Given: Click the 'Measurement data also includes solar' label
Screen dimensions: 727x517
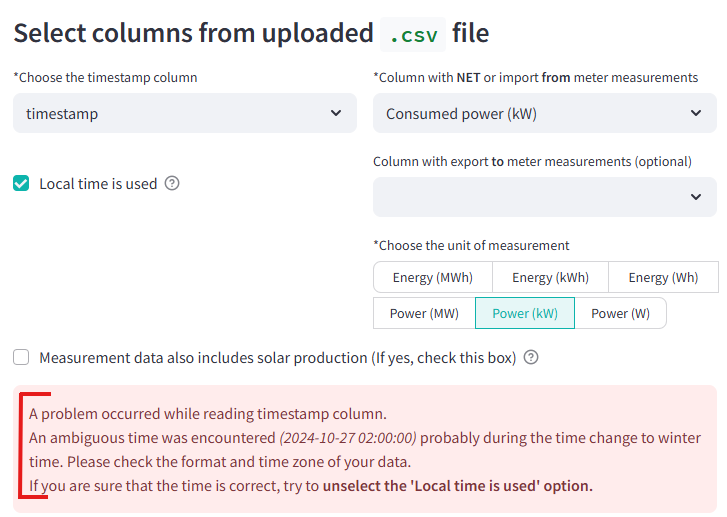Looking at the screenshot, I should pyautogui.click(x=278, y=358).
